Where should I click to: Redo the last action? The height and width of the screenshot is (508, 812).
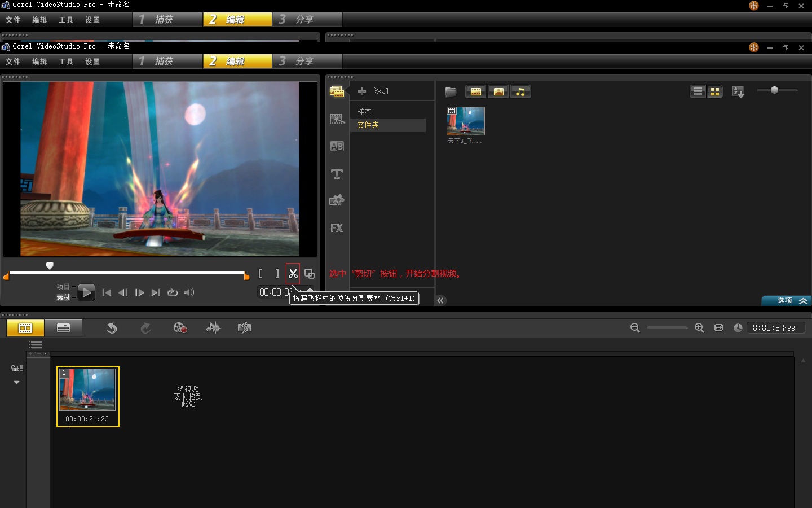pos(145,328)
